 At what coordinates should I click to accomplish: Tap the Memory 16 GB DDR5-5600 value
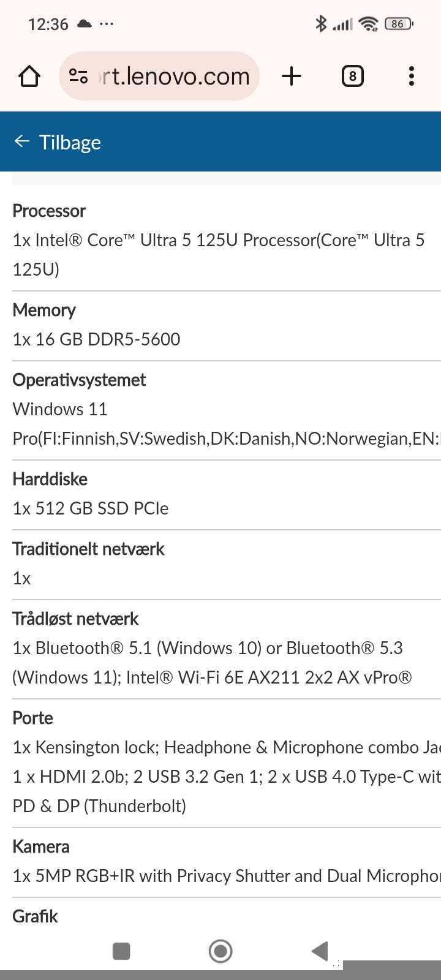(96, 339)
